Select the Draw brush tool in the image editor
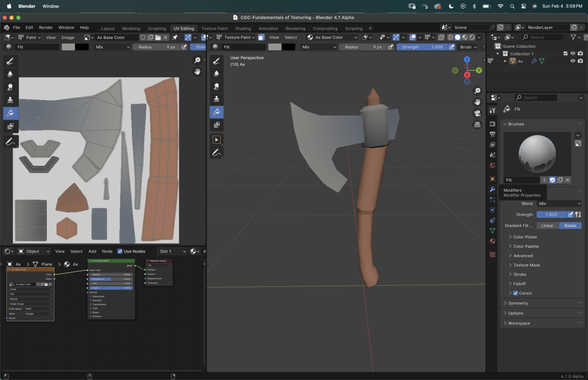Screen dimensions: 588x380 [10, 61]
